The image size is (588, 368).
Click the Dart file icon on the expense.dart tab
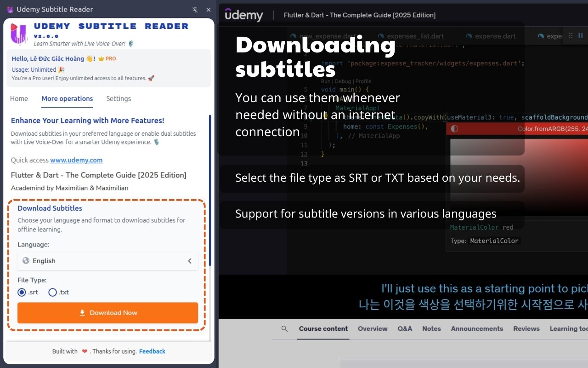[x=469, y=36]
